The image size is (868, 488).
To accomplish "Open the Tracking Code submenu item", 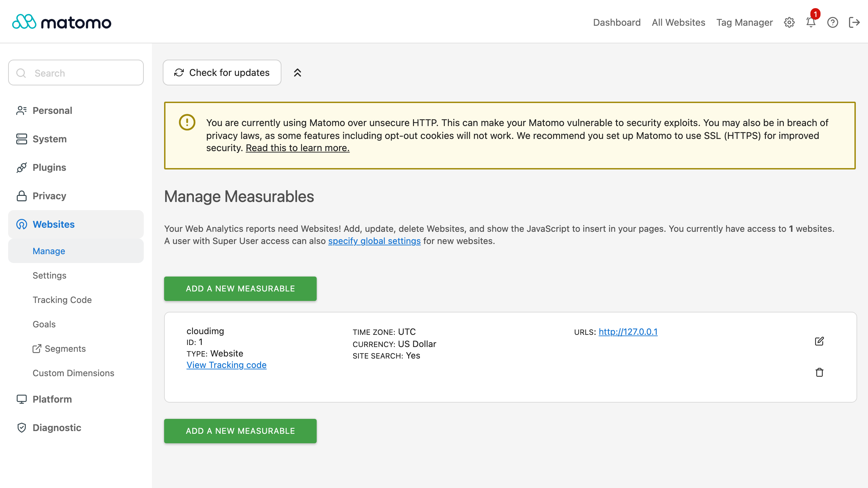I will coord(76,300).
